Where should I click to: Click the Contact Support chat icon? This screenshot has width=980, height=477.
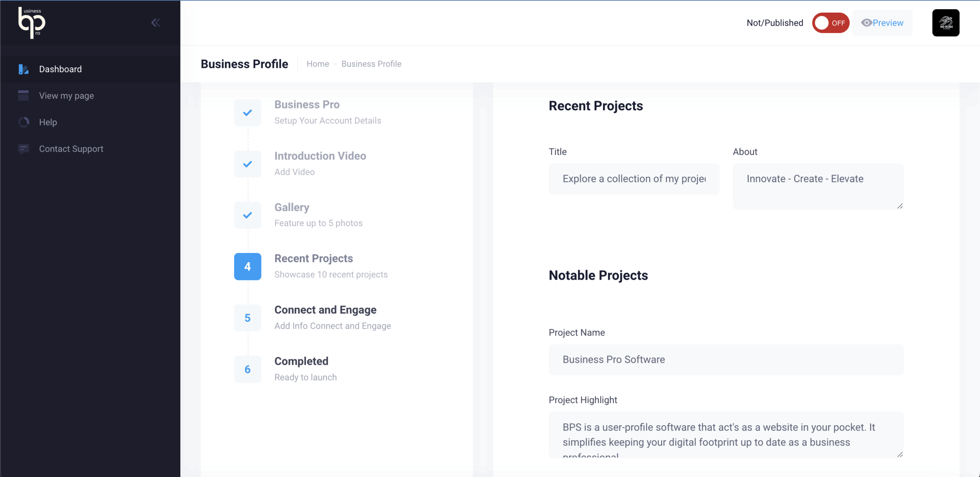pyautogui.click(x=23, y=149)
